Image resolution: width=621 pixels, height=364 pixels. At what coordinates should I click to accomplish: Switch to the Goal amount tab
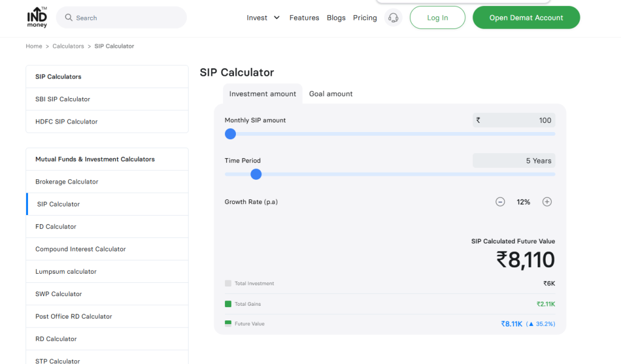tap(331, 93)
